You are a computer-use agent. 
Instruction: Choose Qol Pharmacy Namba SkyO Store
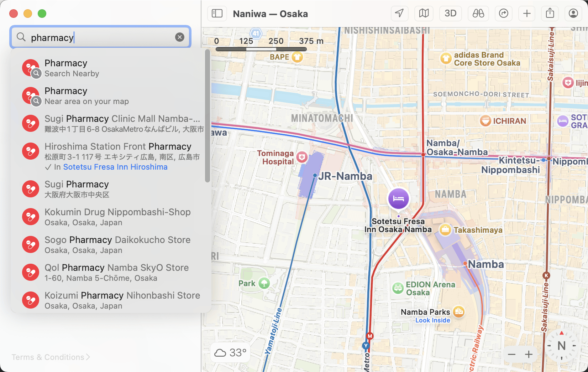tap(110, 273)
